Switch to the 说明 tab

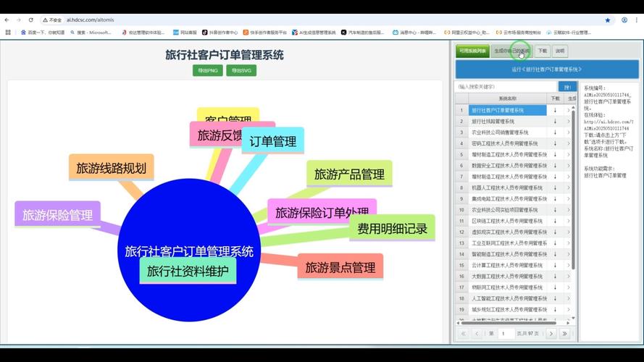(x=560, y=51)
